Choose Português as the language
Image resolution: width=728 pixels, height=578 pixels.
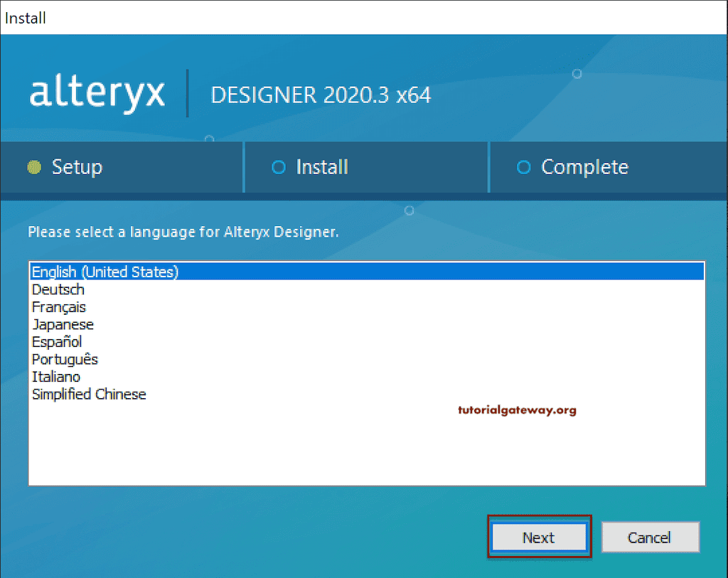pyautogui.click(x=65, y=359)
